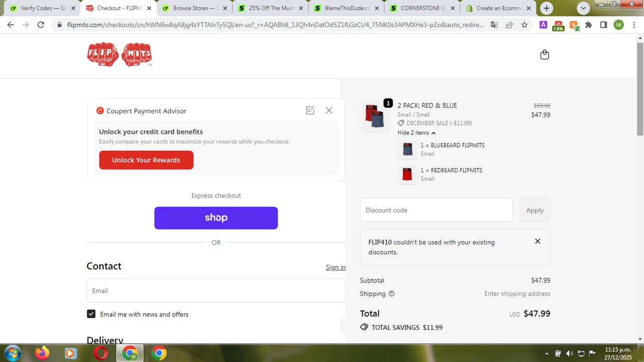Screen dimensions: 644x362
Task: Open the shopping cart bag icon
Action: tap(544, 55)
